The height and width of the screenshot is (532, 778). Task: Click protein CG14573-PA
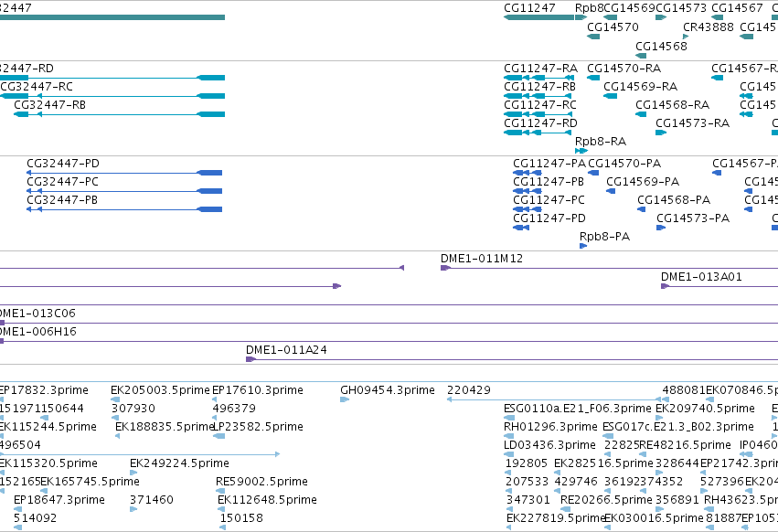click(x=693, y=218)
